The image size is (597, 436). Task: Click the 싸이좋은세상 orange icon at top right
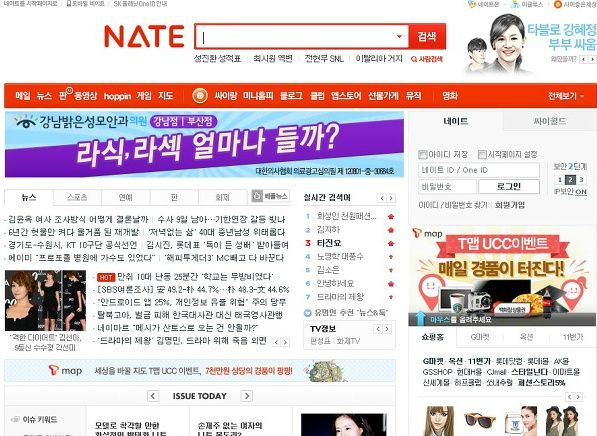(558, 4)
